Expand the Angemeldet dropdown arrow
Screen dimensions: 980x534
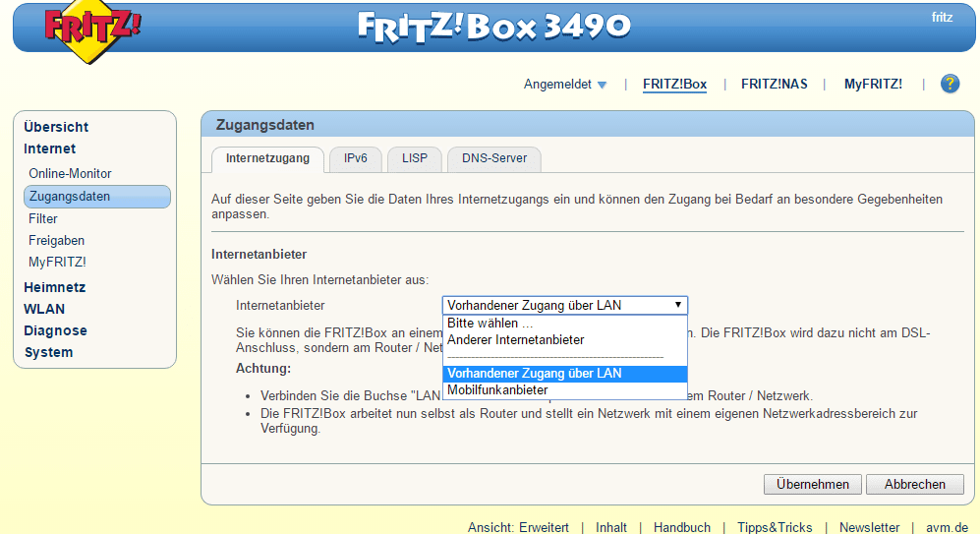(x=602, y=85)
